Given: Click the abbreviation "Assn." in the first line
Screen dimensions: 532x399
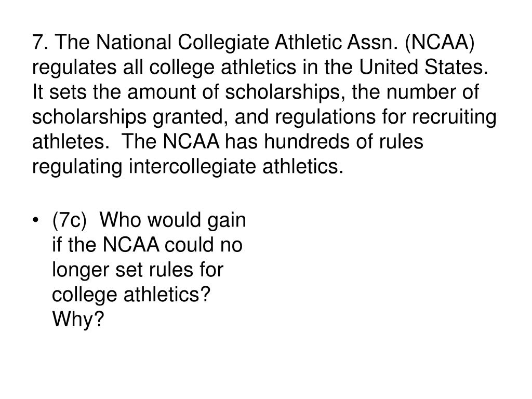Looking at the screenshot, I should pyautogui.click(x=372, y=43).
